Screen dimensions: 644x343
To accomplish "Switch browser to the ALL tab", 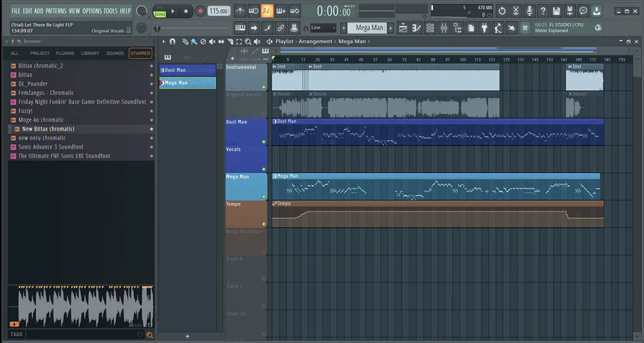I will [x=15, y=54].
